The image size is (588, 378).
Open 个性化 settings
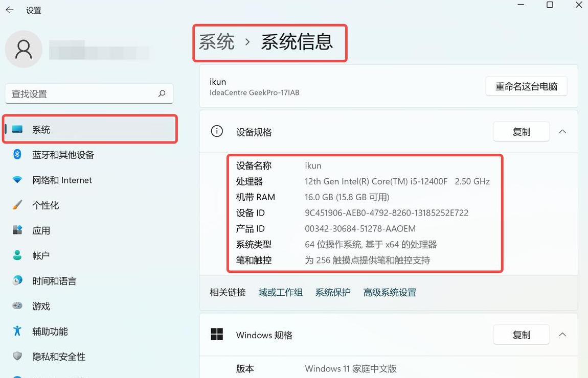tap(89, 205)
